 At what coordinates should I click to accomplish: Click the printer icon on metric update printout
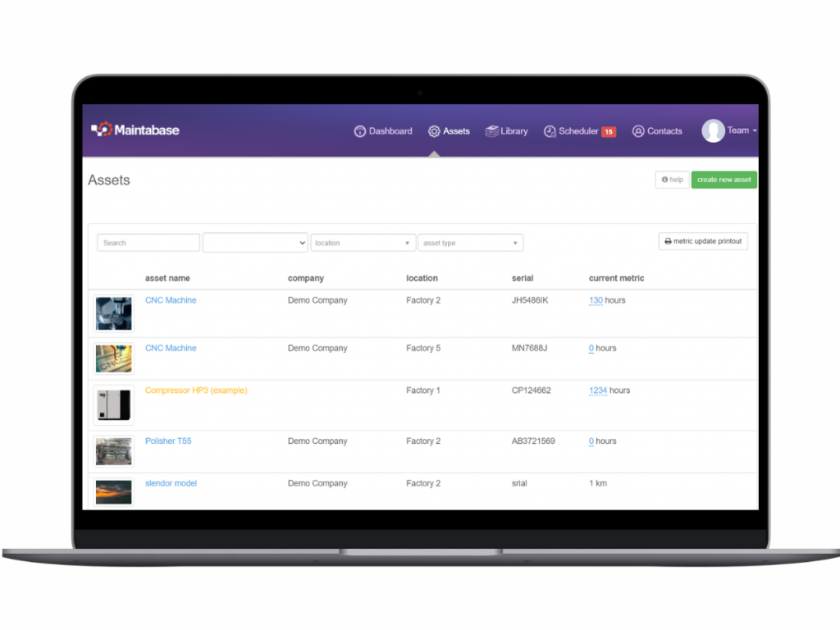click(x=666, y=240)
